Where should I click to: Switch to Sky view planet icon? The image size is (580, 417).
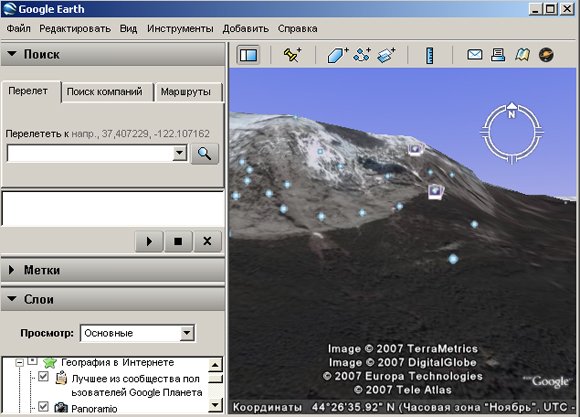click(546, 55)
